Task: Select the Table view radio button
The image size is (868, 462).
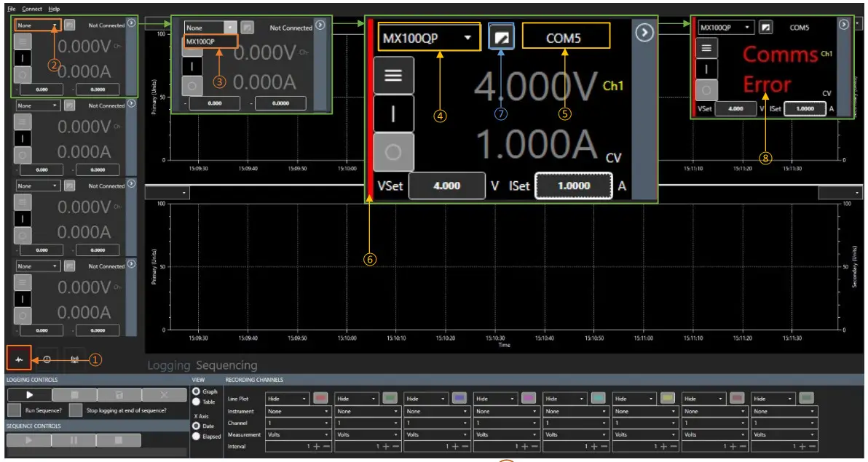Action: [x=195, y=402]
